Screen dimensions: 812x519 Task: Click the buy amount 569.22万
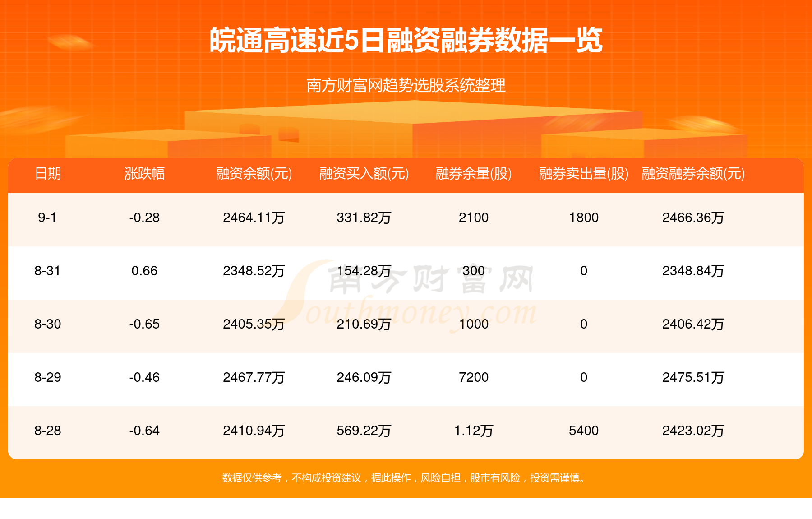coord(364,431)
